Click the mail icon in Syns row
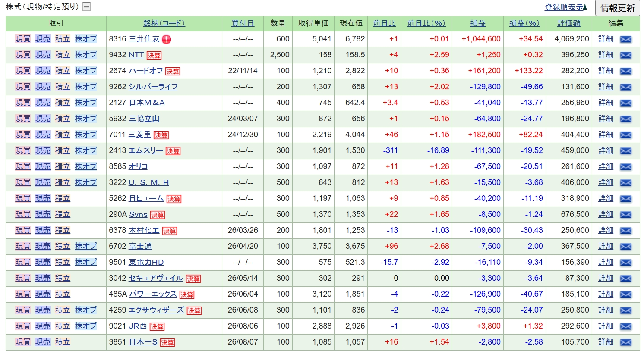 [x=625, y=215]
